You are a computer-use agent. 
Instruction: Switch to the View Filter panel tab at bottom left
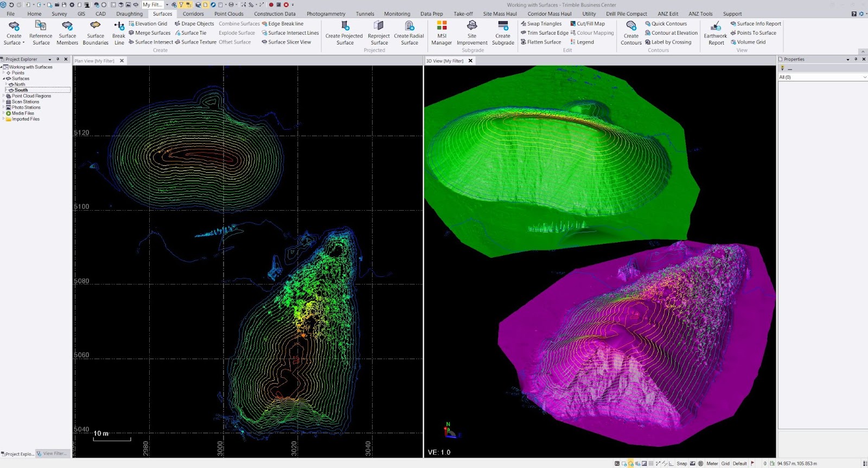pyautogui.click(x=52, y=454)
